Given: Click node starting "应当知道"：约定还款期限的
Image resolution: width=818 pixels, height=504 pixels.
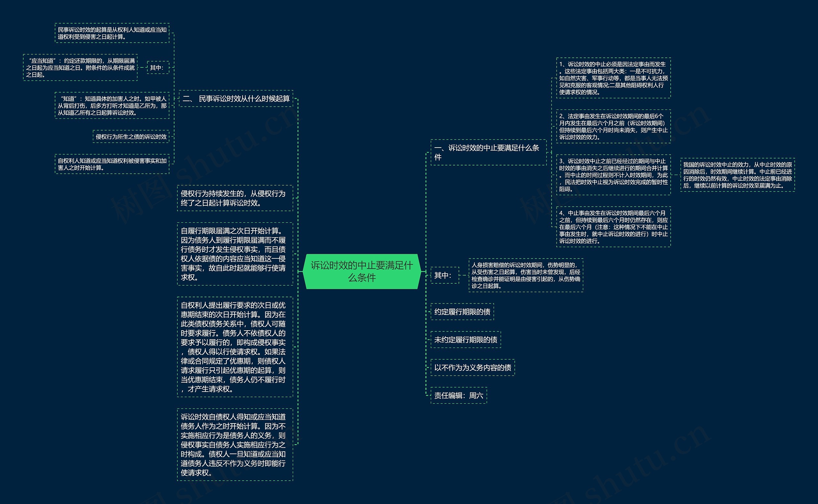Looking at the screenshot, I should coord(81,68).
